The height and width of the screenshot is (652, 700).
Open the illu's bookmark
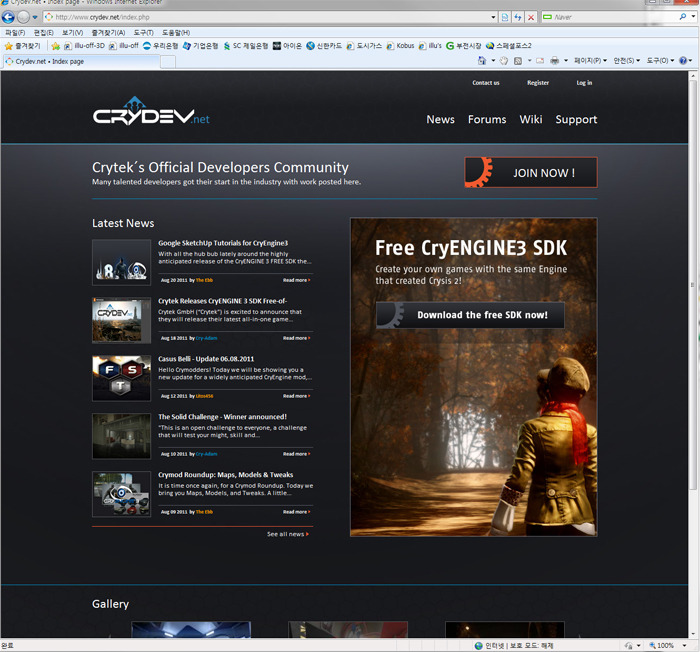(x=430, y=46)
